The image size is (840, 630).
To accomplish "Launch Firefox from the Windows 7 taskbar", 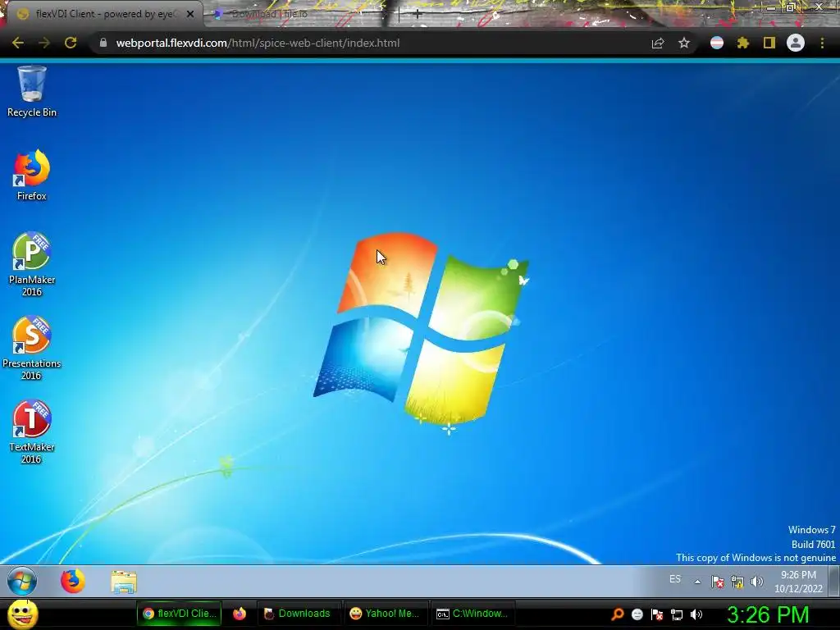I will click(x=73, y=582).
